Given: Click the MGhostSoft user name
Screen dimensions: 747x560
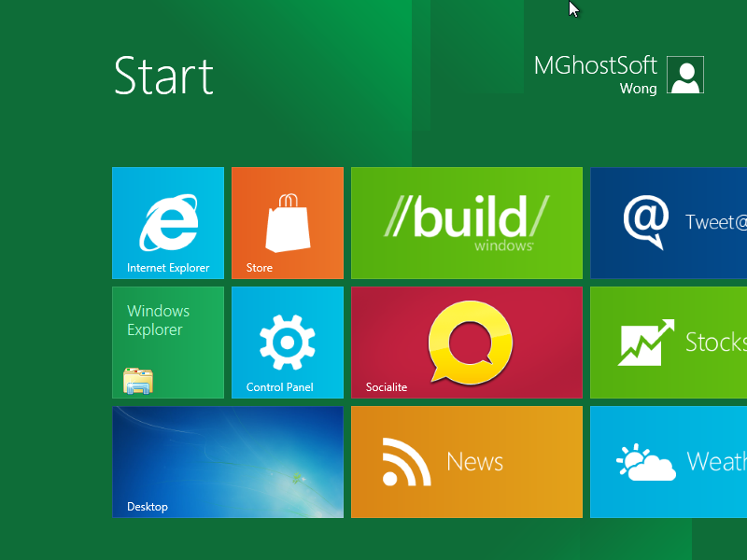Looking at the screenshot, I should pyautogui.click(x=595, y=65).
